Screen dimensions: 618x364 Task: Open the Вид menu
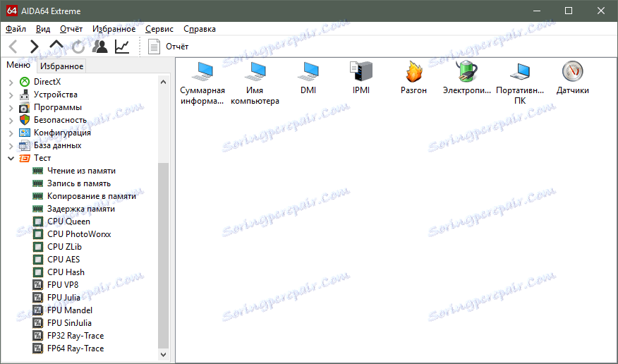[x=43, y=29]
